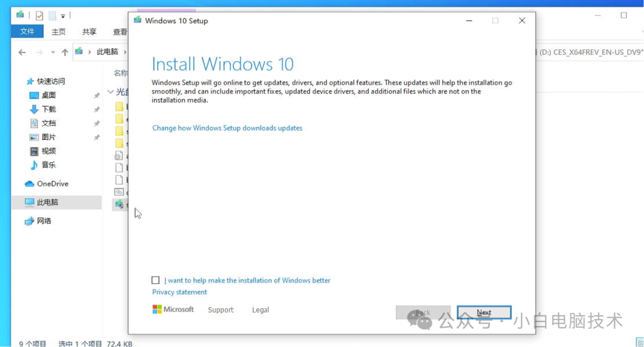644x347 pixels.
Task: Go up one folder level in Explorer
Action: (x=65, y=52)
